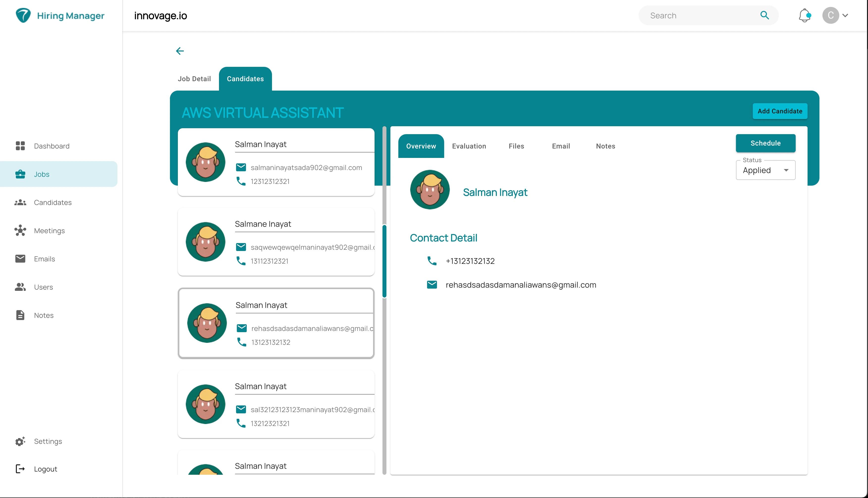Click envelope icon beside salmaninayatsada902 email
This screenshot has height=498, width=868.
(241, 167)
